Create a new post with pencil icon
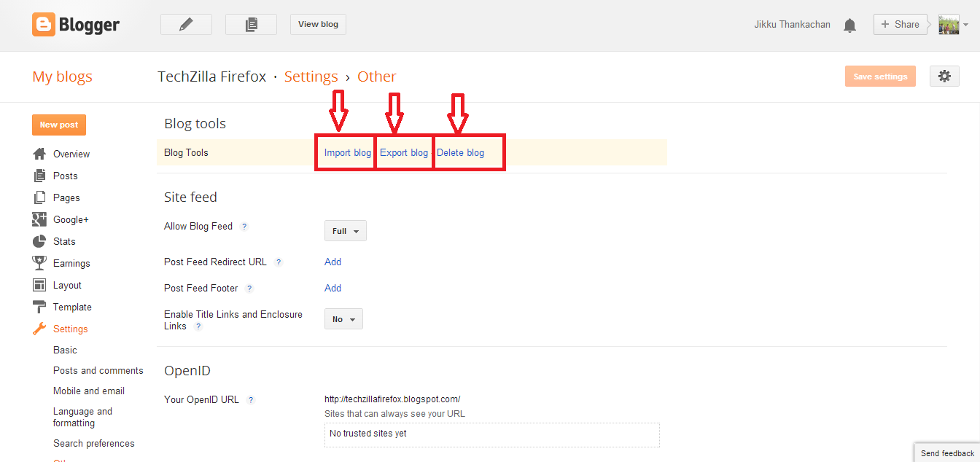Screen dimensions: 980x462 pos(186,24)
